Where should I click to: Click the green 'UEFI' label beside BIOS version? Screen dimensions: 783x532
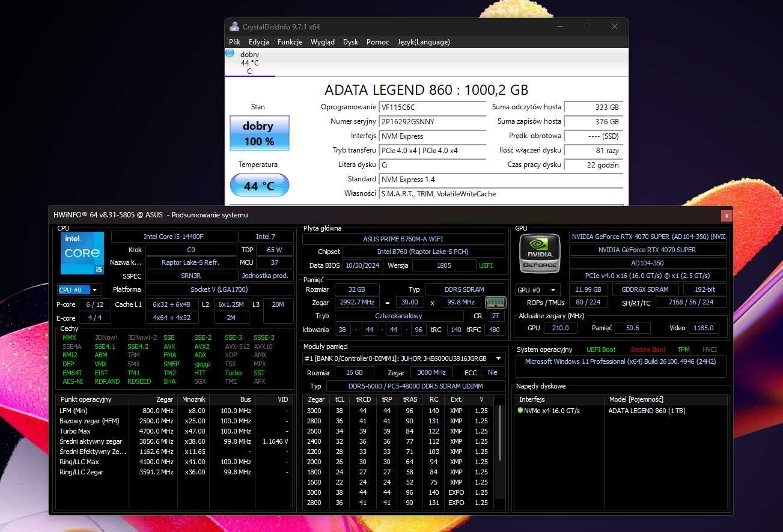tap(486, 265)
